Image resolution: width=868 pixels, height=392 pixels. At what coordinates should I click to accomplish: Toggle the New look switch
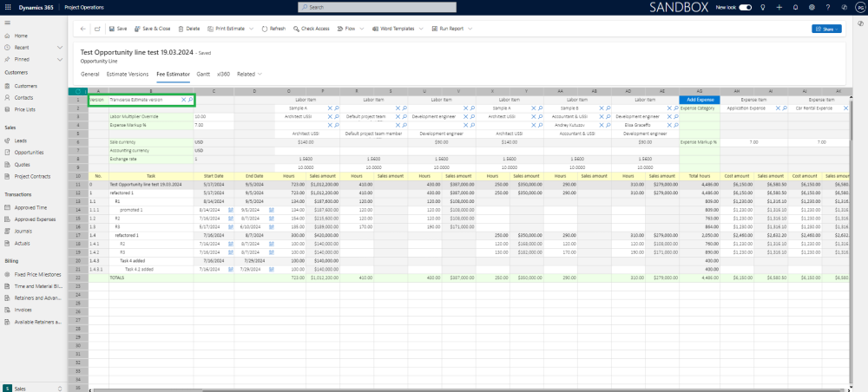click(745, 7)
